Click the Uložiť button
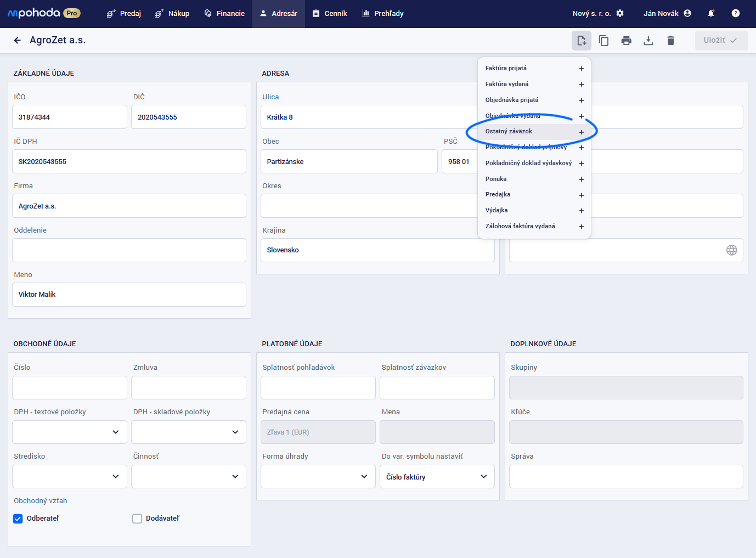Image resolution: width=756 pixels, height=558 pixels. tap(721, 41)
